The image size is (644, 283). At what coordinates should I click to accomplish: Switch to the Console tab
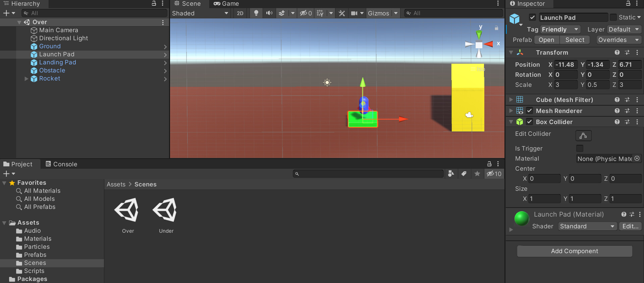62,164
